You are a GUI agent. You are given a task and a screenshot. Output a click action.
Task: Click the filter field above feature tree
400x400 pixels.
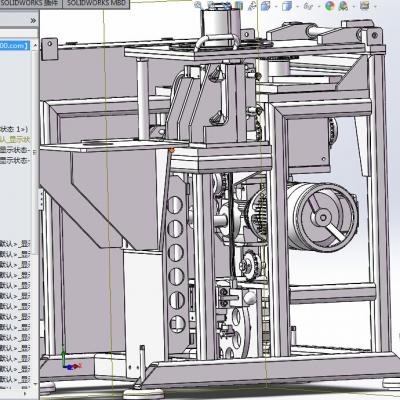[19, 33]
